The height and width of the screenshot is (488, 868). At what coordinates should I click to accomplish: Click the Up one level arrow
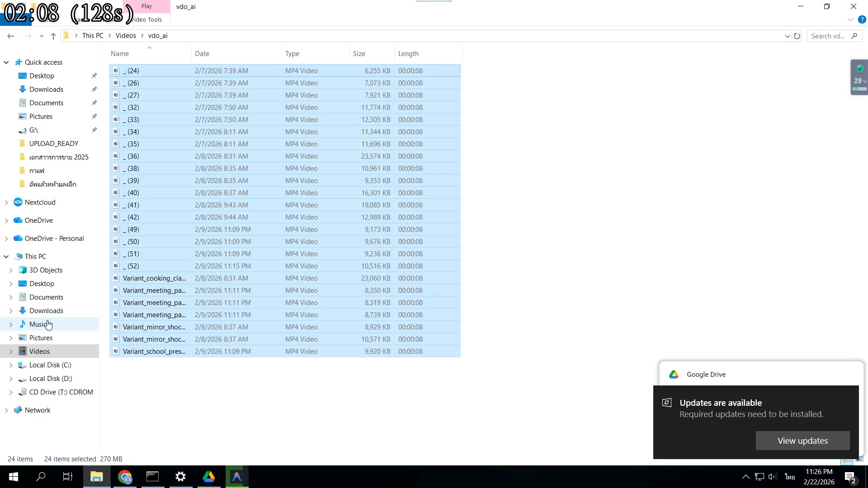[x=53, y=36]
